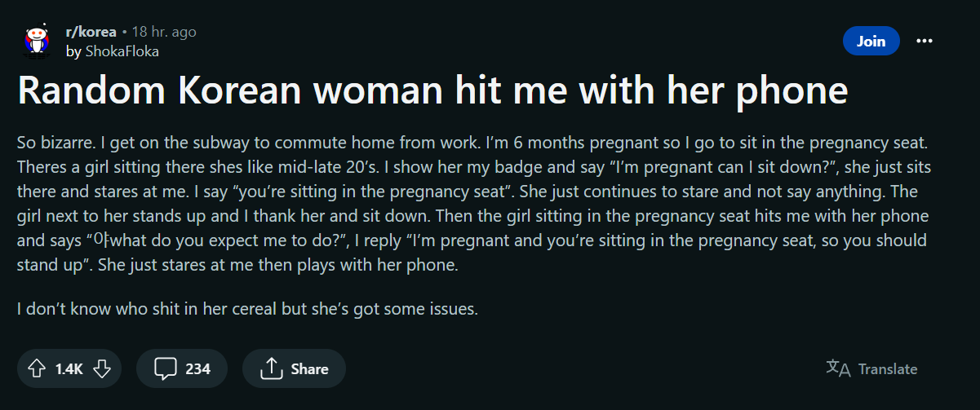The width and height of the screenshot is (980, 410).
Task: Downvote the post with the down arrow
Action: [102, 369]
